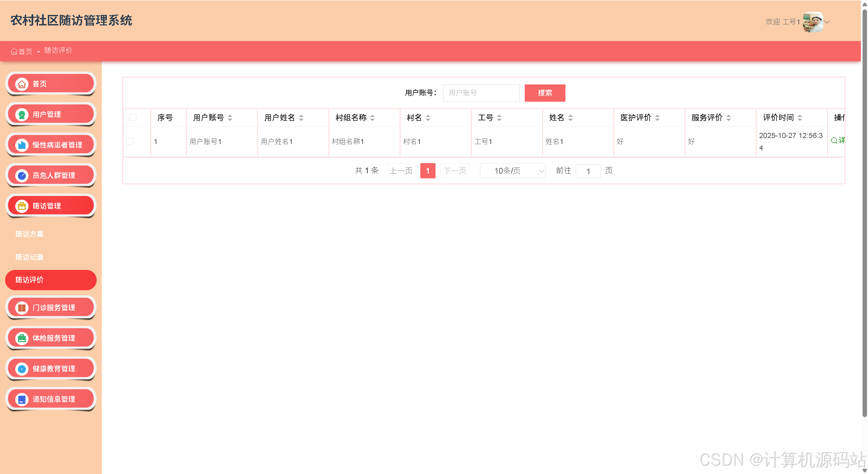Image resolution: width=868 pixels, height=474 pixels.
Task: Click the green user icon beside 用户管理
Action: pyautogui.click(x=22, y=115)
